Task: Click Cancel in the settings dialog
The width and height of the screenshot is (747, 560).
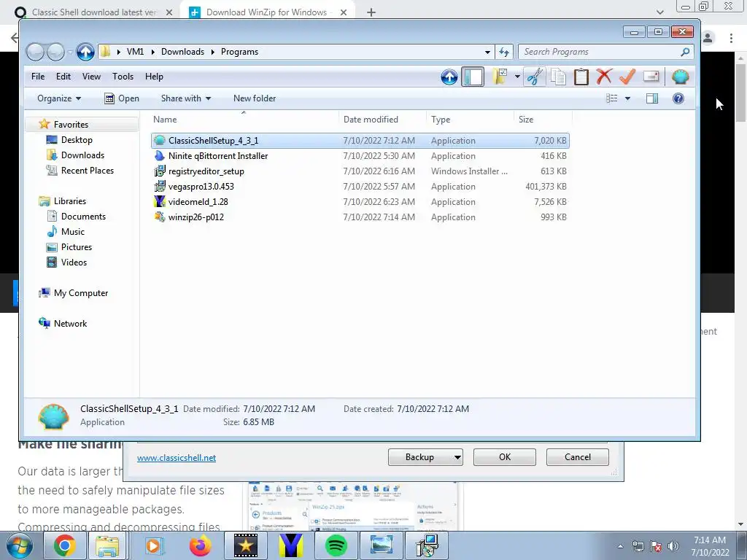Action: (x=578, y=457)
